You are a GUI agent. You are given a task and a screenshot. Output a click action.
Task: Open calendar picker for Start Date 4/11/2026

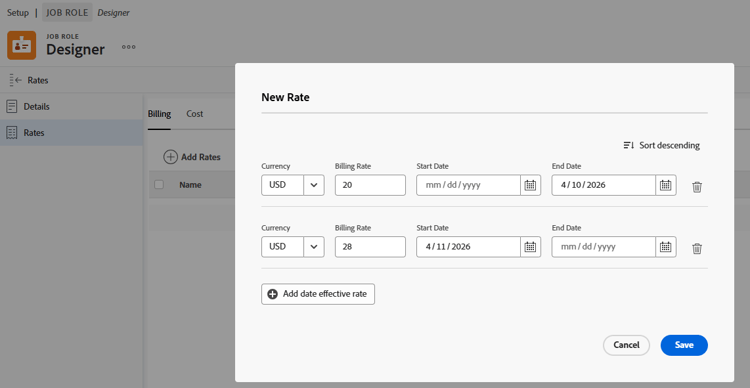(530, 247)
